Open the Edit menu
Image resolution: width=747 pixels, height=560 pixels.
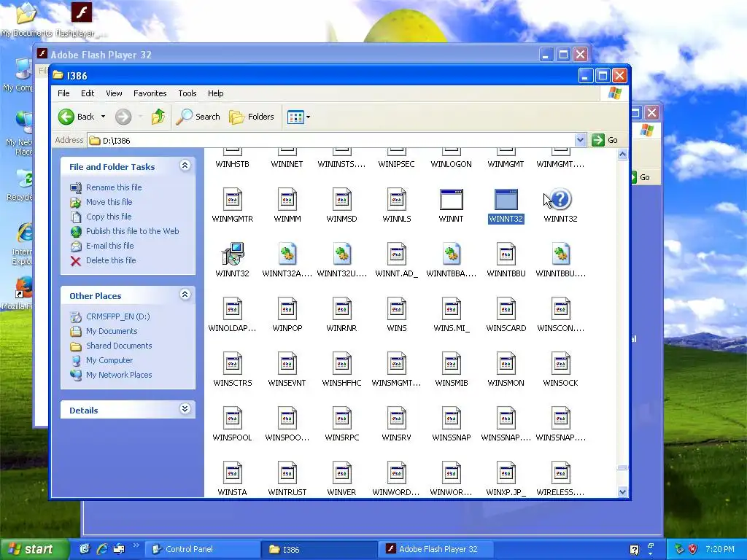click(x=88, y=93)
